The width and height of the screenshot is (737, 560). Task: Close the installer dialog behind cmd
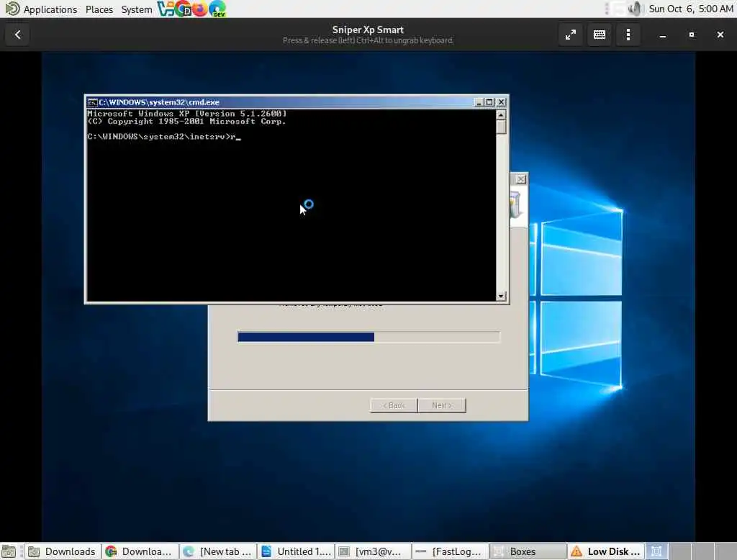(x=521, y=179)
